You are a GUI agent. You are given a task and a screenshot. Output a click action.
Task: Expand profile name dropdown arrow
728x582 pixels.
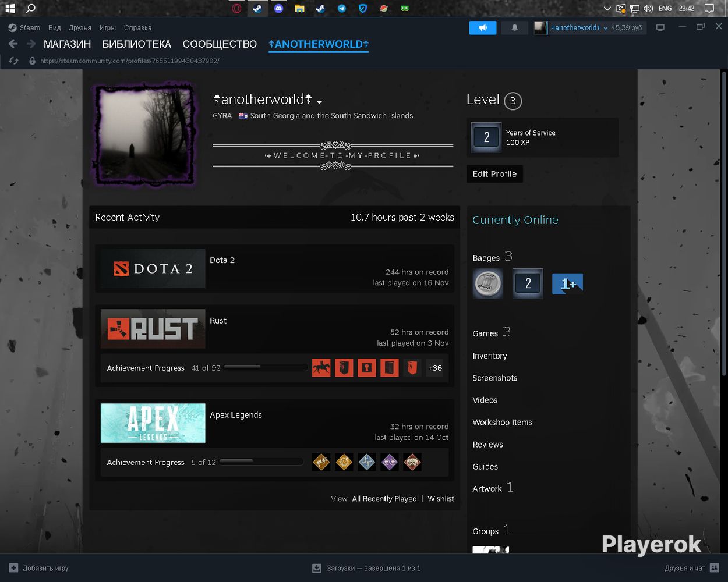[x=319, y=102]
